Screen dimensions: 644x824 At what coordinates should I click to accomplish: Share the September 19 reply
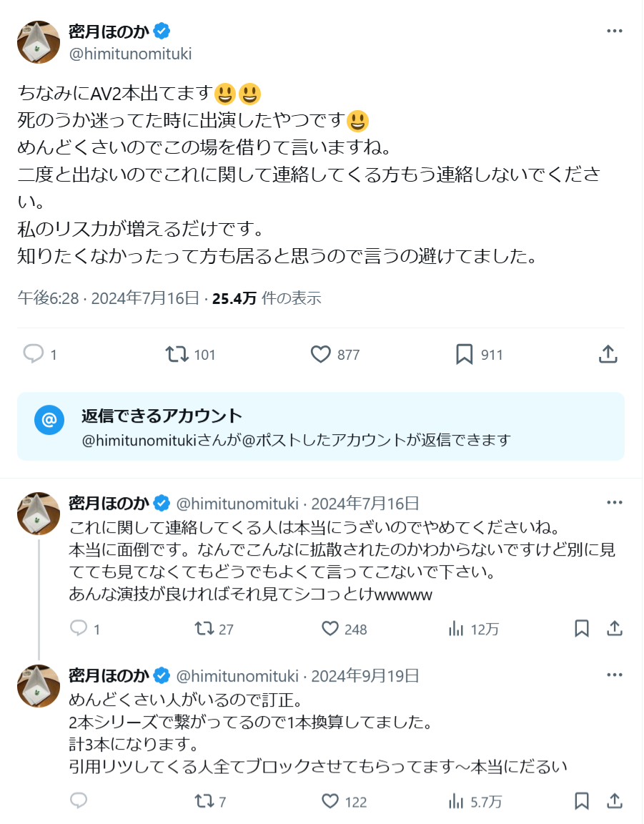coord(614,801)
